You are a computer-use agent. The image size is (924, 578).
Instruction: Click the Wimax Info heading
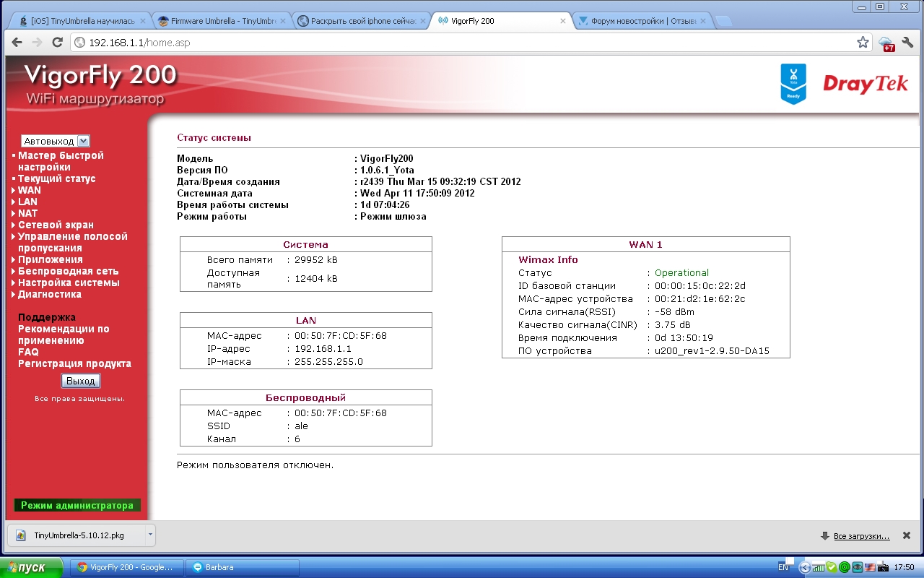coord(548,259)
